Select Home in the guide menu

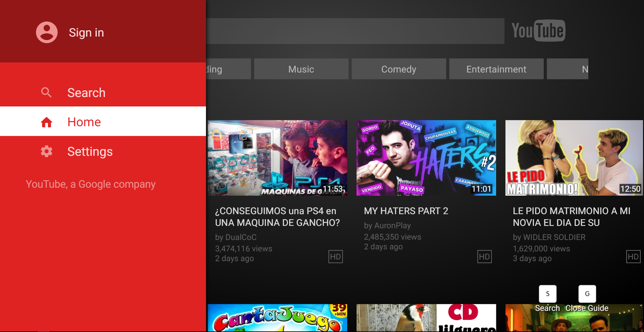pos(103,121)
